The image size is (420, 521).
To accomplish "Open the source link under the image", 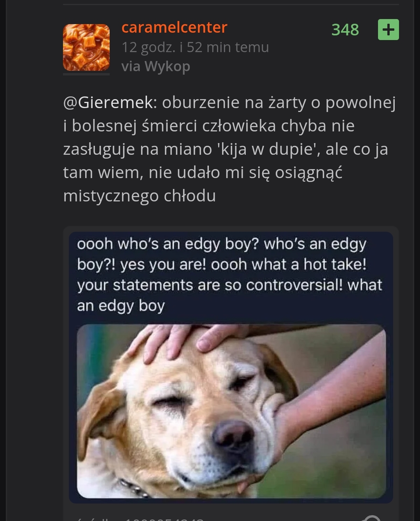I will point(140,519).
